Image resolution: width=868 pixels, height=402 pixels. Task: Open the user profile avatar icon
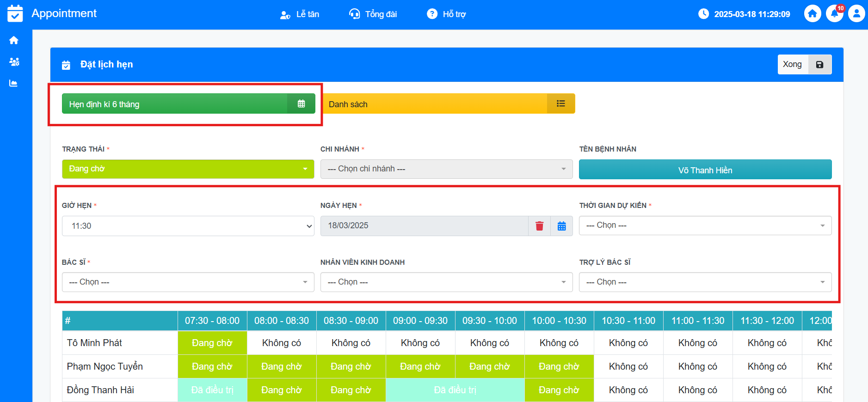click(856, 14)
